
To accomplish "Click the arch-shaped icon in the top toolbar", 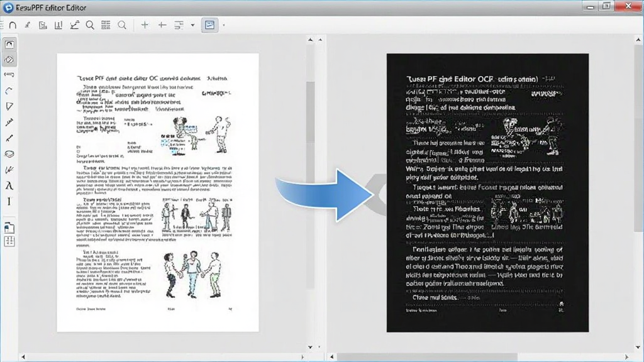I will pyautogui.click(x=13, y=25).
